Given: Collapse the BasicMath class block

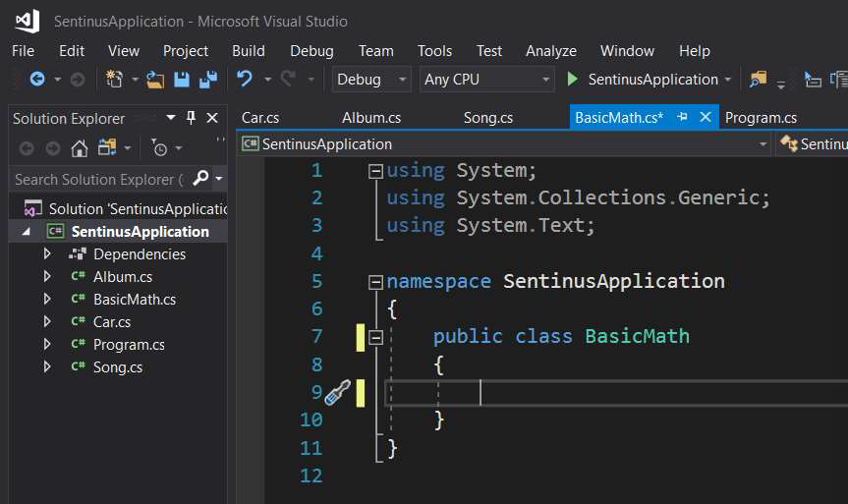Looking at the screenshot, I should [375, 338].
